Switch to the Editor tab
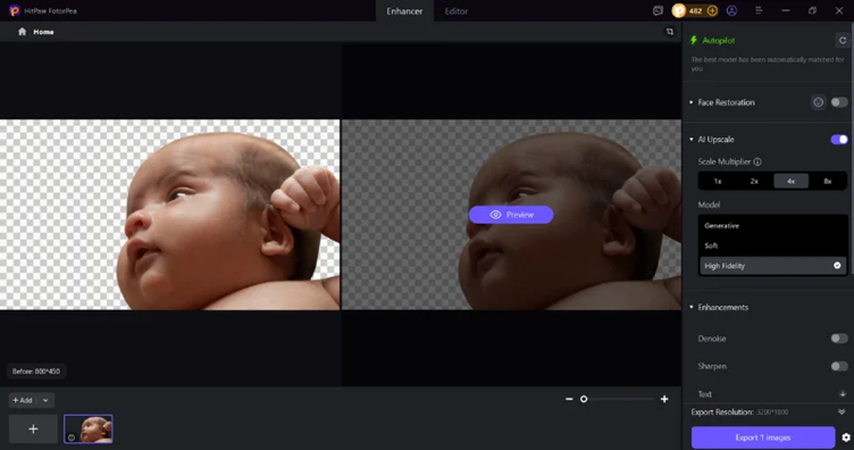 (456, 11)
